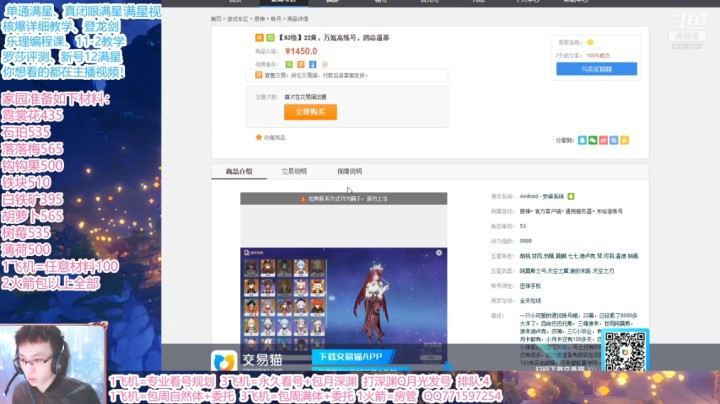
Task: Click the streamer webcam overlay
Action: [54, 364]
